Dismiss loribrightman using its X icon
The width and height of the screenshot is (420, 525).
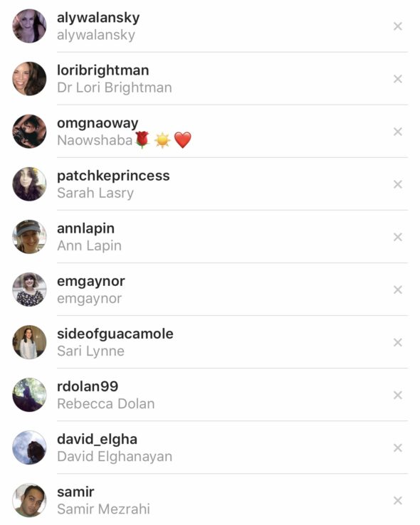(397, 79)
